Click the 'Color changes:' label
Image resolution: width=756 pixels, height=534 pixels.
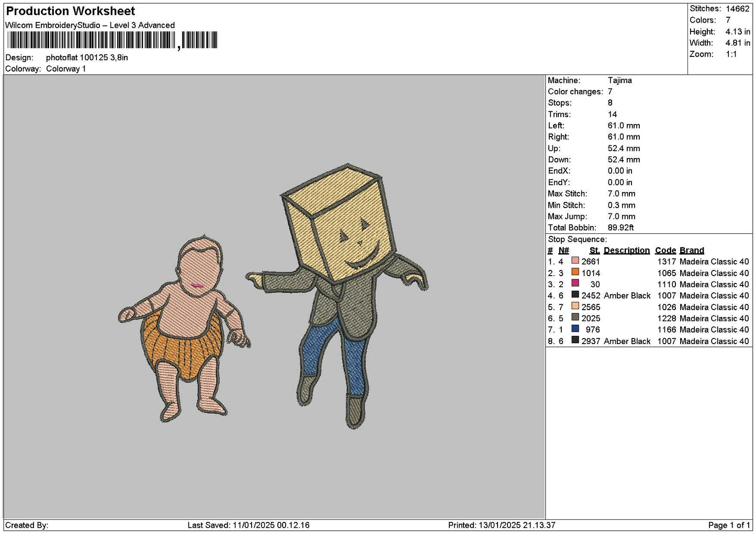tap(576, 92)
